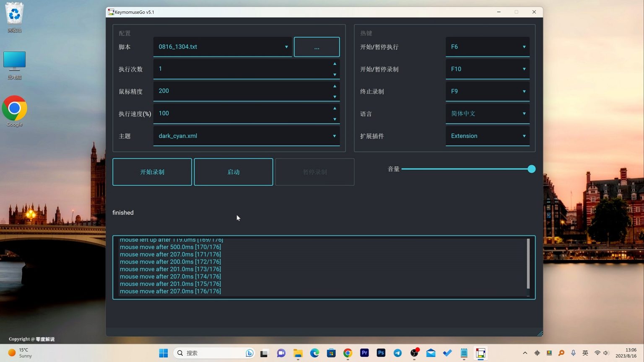Open Microsoft Store from taskbar
This screenshot has width=644, height=362.
331,353
